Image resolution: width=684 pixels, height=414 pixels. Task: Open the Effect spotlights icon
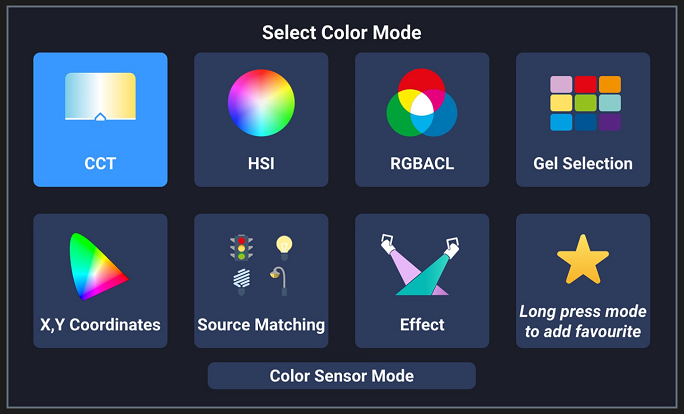pos(420,265)
